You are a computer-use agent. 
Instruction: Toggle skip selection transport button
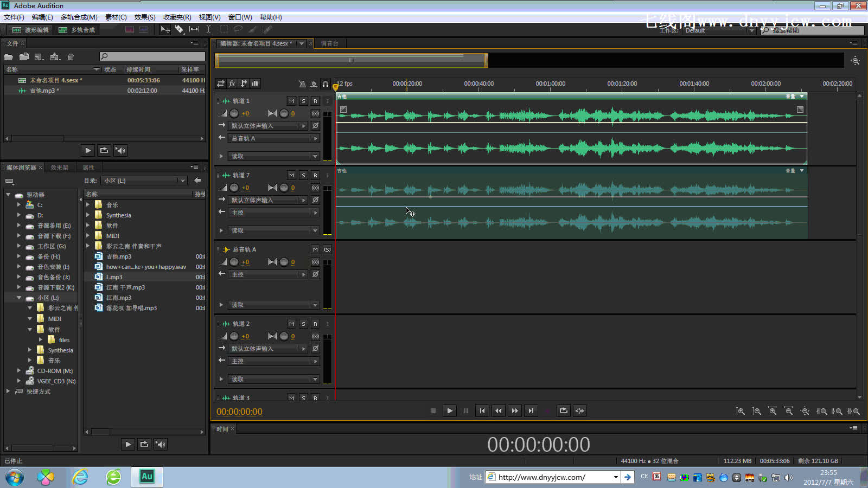coord(580,411)
